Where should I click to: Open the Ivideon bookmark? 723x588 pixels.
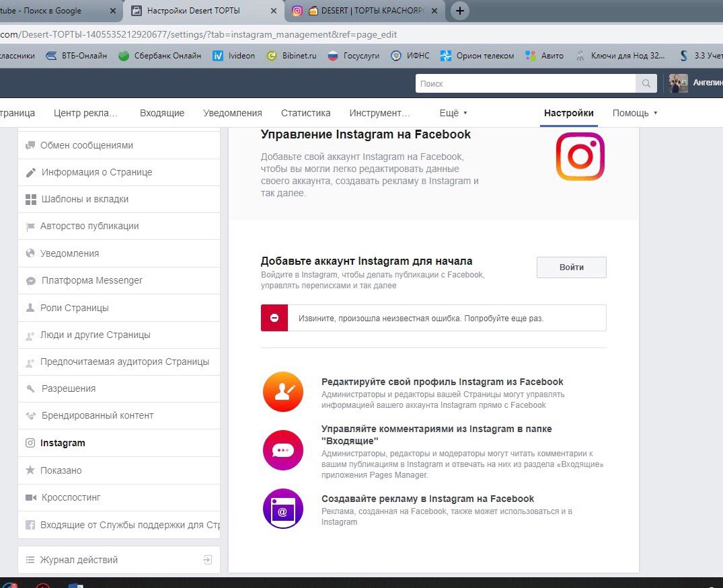234,56
